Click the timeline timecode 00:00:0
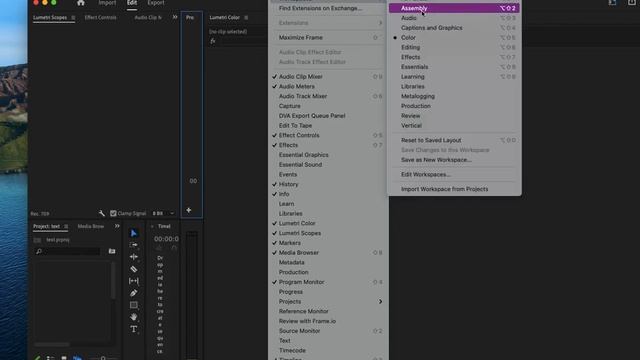This screenshot has width=640, height=360. point(166,239)
